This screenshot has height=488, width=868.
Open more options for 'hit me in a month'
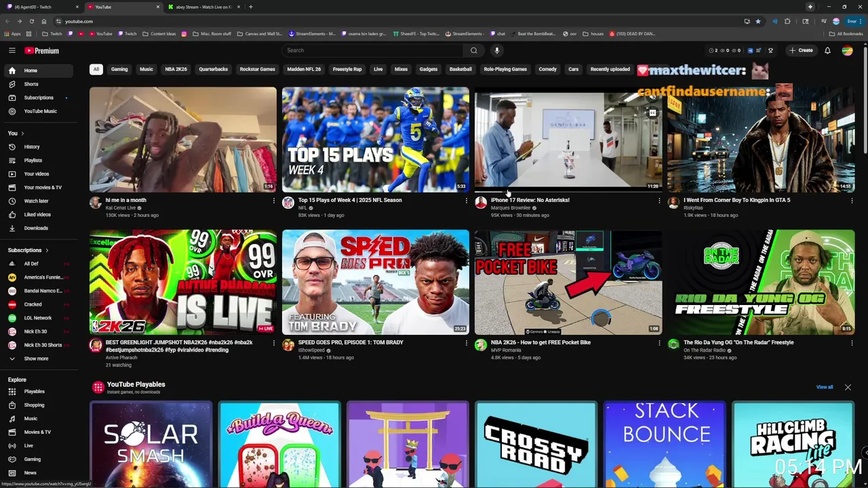pos(274,201)
